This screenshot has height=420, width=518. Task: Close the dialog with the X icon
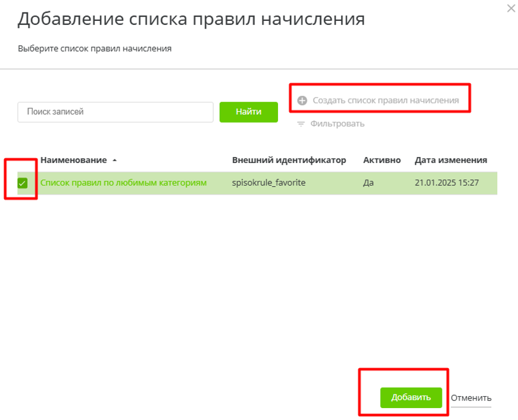(x=510, y=8)
